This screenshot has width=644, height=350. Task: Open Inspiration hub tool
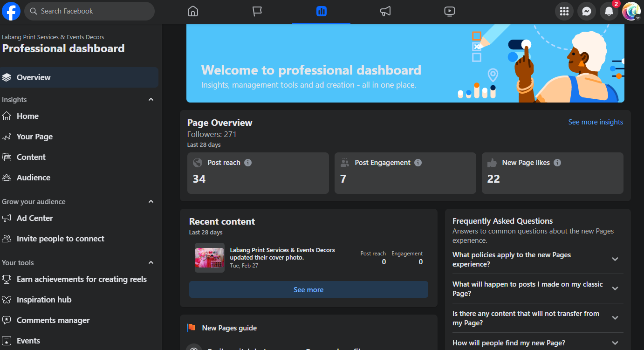tap(79, 300)
